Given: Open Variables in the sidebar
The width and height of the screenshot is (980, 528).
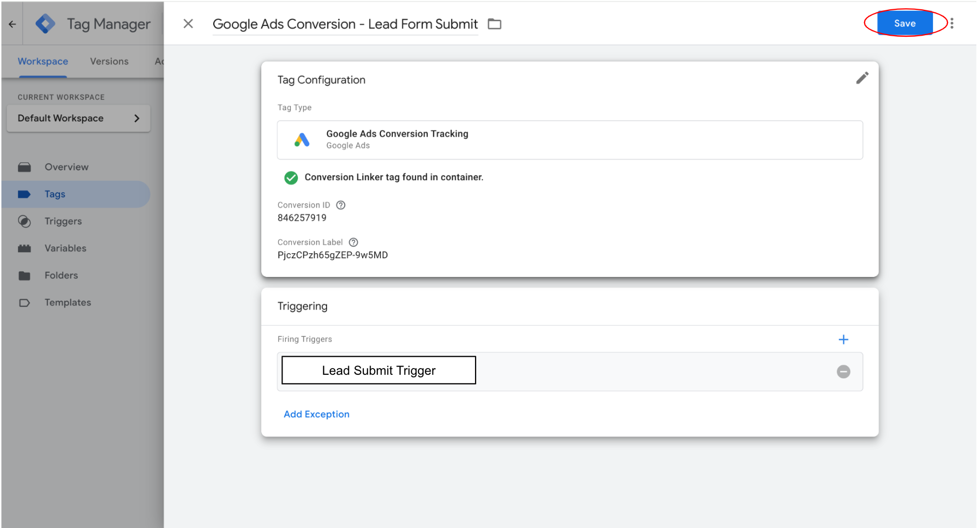Looking at the screenshot, I should [65, 248].
